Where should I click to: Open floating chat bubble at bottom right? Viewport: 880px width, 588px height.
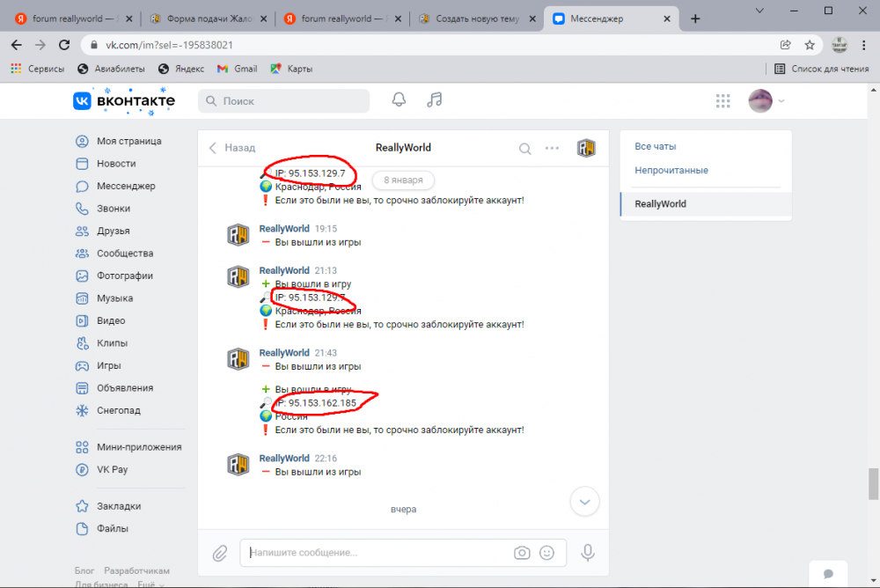(828, 574)
